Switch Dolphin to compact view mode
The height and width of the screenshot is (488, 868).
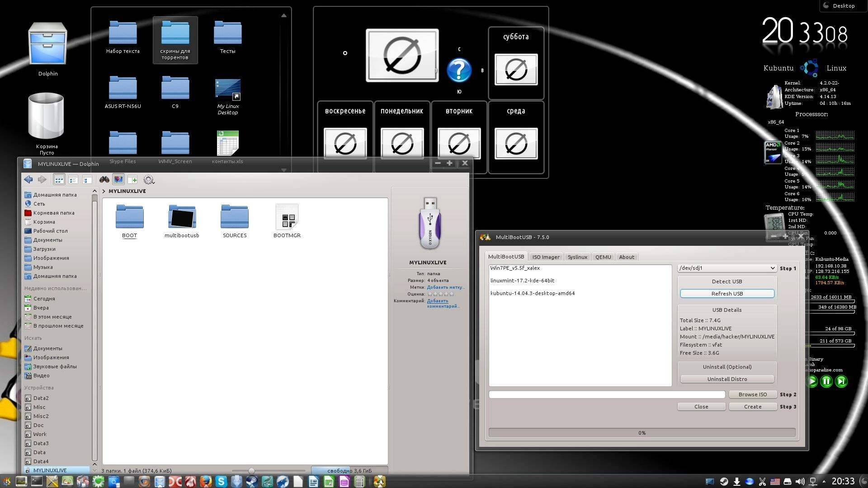tap(73, 180)
